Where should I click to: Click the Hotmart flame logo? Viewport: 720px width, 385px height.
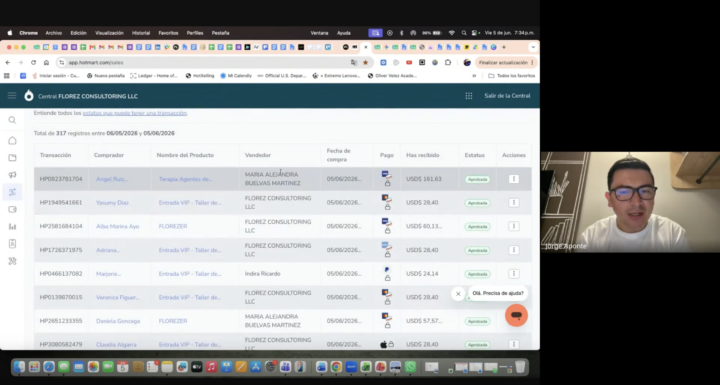pos(29,96)
